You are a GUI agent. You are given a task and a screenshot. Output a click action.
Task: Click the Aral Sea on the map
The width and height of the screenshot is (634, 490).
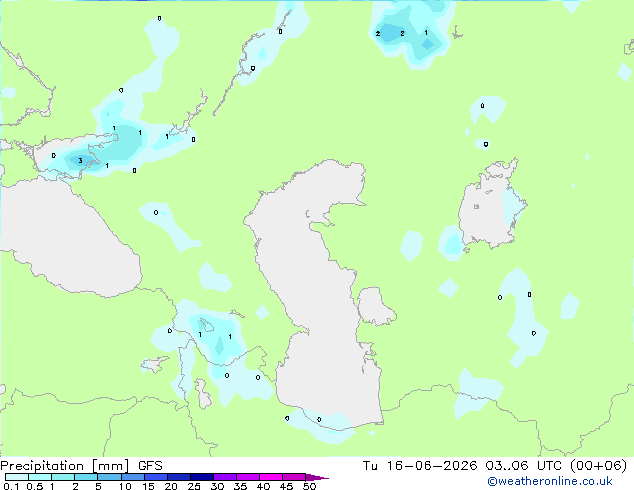(x=487, y=210)
